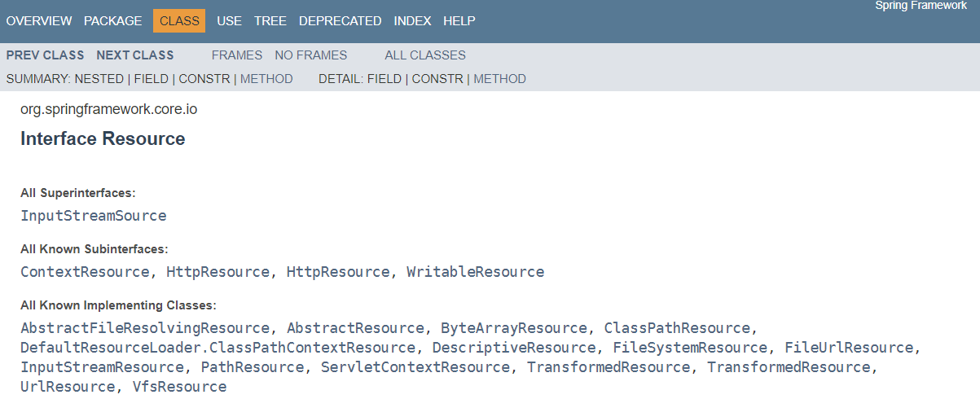Open the VfsResource class
Screen dimensions: 980x399
pos(179,387)
